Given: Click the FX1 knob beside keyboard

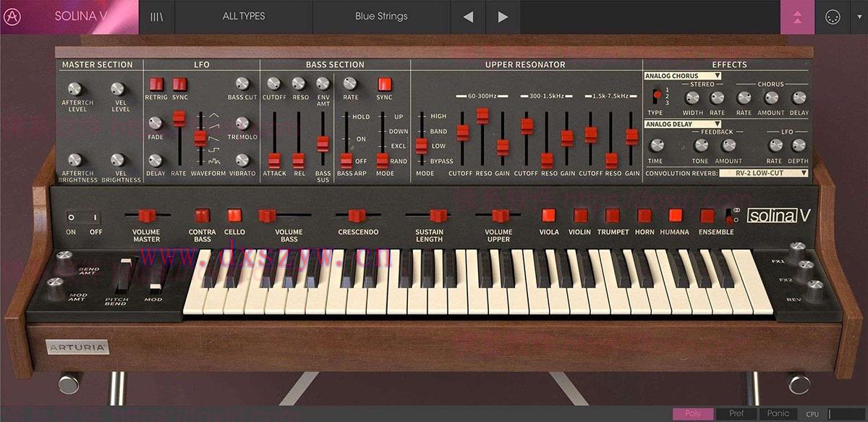Looking at the screenshot, I should tap(798, 250).
